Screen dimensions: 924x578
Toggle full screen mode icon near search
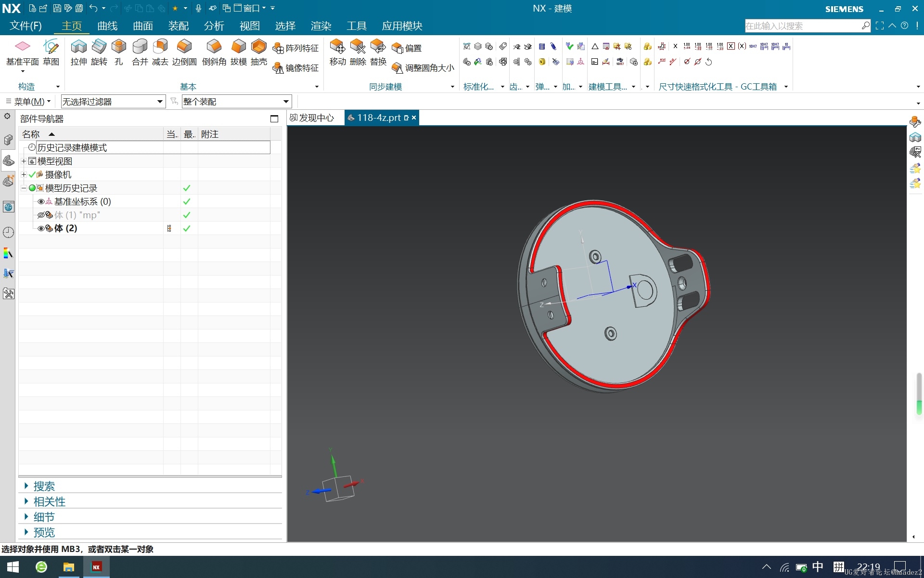[x=880, y=26]
